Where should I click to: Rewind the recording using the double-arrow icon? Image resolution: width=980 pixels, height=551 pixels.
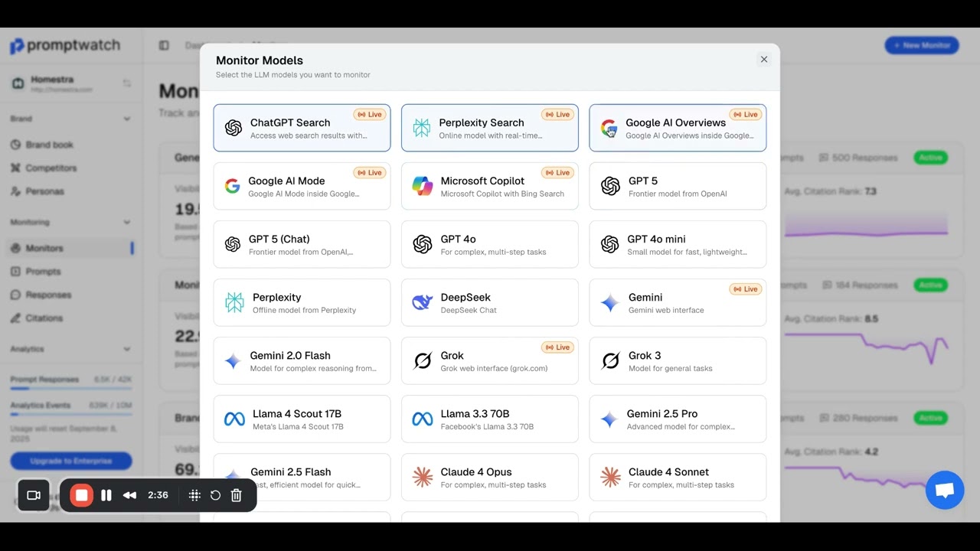point(129,495)
